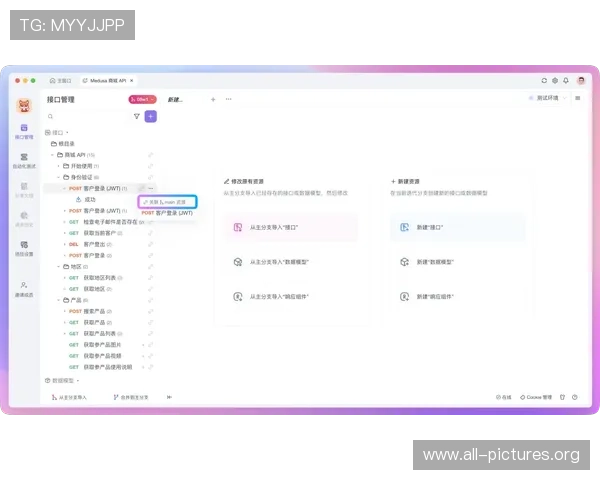This screenshot has height=480, width=600.
Task: Open the settings gear in top bar
Action: click(555, 80)
